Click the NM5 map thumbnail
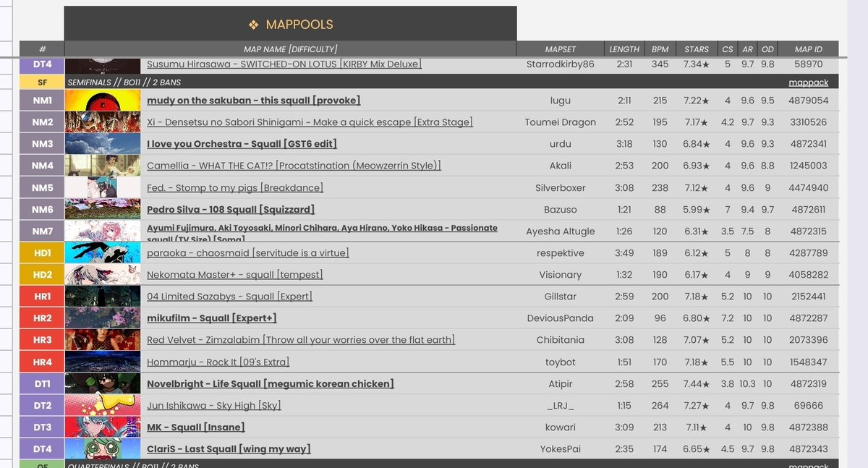 [103, 188]
